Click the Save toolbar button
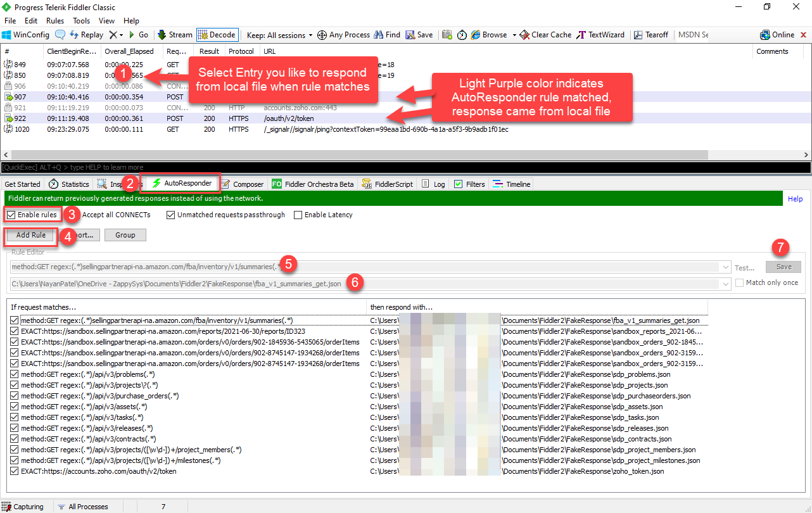 click(x=419, y=35)
